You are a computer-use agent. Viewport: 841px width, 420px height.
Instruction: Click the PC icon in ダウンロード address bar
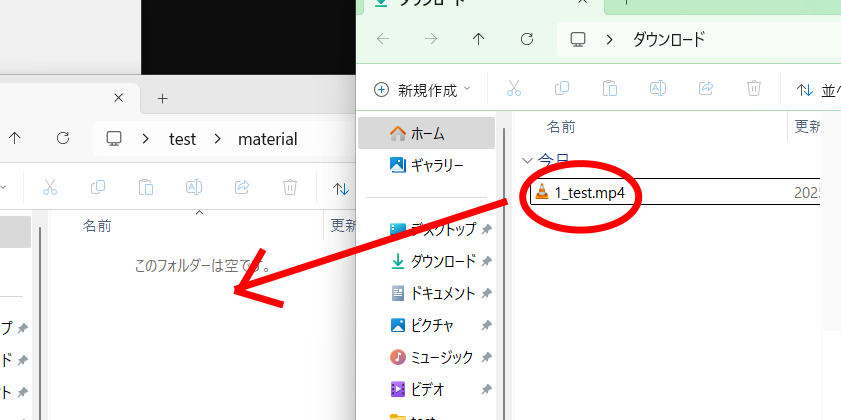point(578,39)
